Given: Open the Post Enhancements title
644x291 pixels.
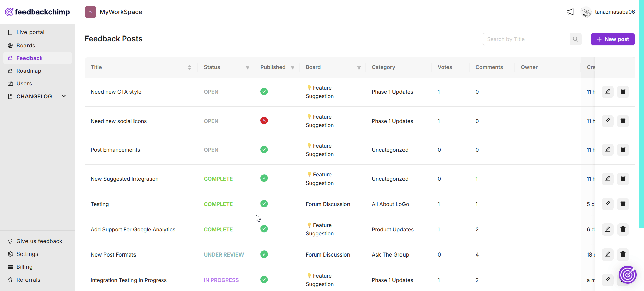Looking at the screenshot, I should (115, 150).
